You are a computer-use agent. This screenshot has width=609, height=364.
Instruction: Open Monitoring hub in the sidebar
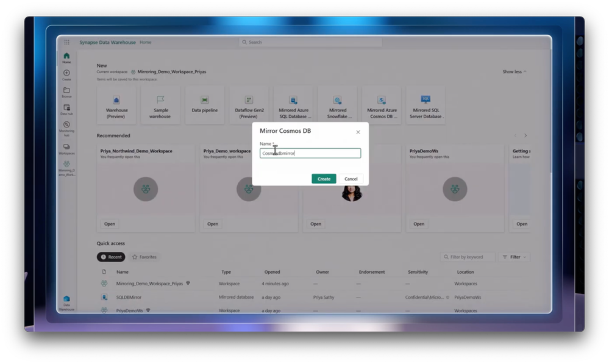(x=67, y=129)
